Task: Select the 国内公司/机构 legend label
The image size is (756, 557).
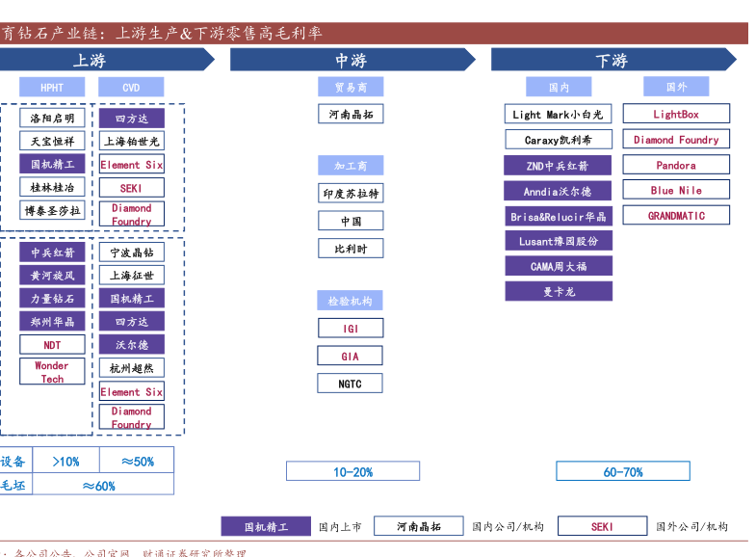Action: click(x=508, y=526)
